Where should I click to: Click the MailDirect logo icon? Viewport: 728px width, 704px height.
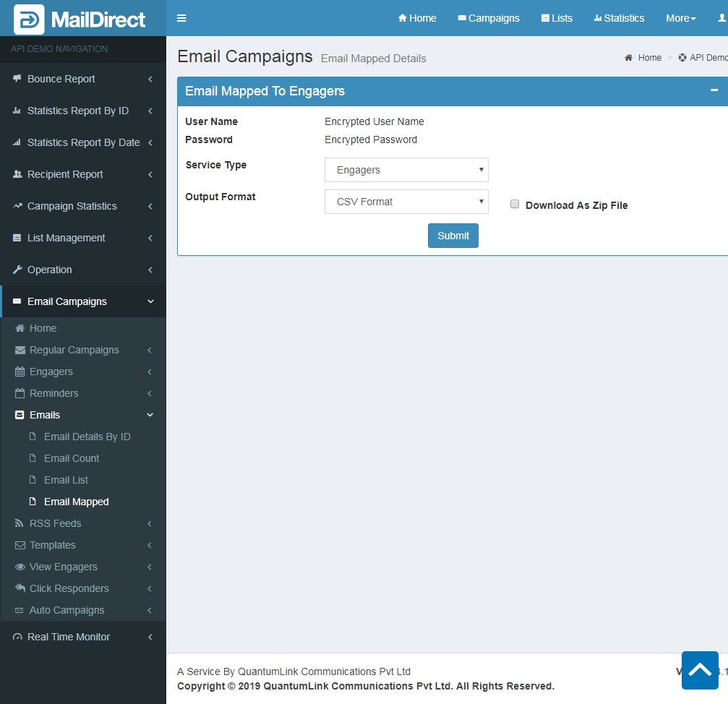click(x=29, y=19)
